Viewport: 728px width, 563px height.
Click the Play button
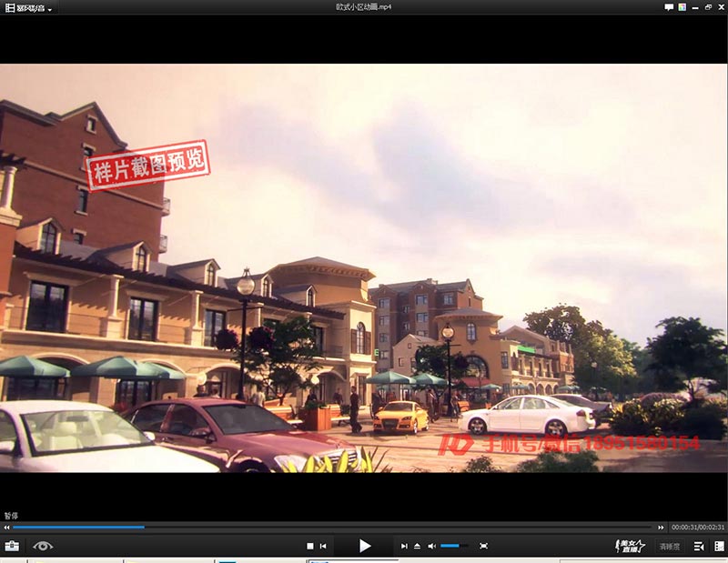(x=364, y=546)
